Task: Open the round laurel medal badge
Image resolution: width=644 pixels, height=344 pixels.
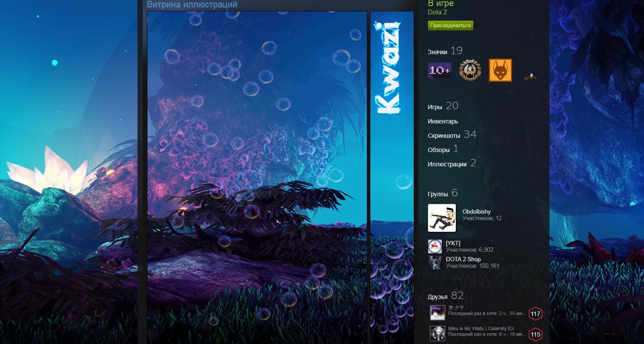Action: click(470, 70)
